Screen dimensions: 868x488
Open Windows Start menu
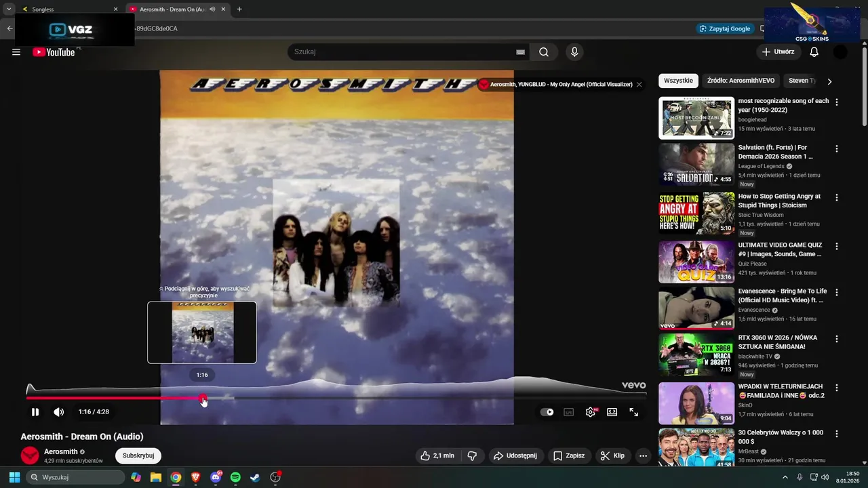pyautogui.click(x=14, y=477)
